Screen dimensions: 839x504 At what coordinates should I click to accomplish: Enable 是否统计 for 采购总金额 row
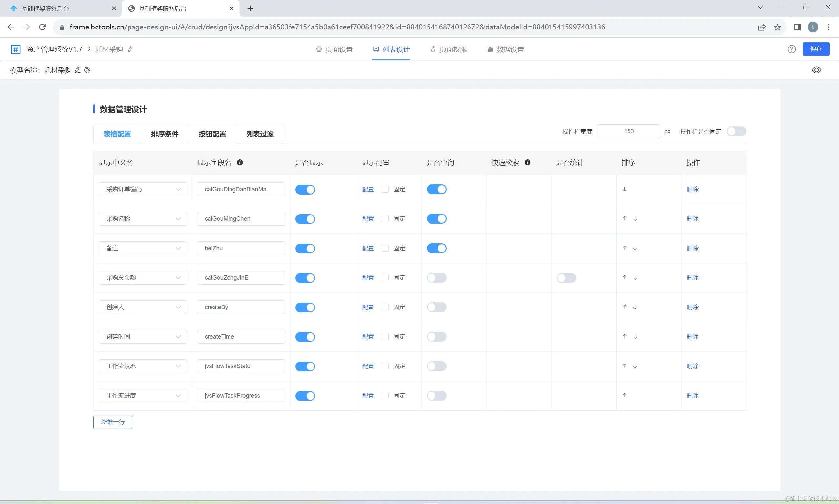566,278
